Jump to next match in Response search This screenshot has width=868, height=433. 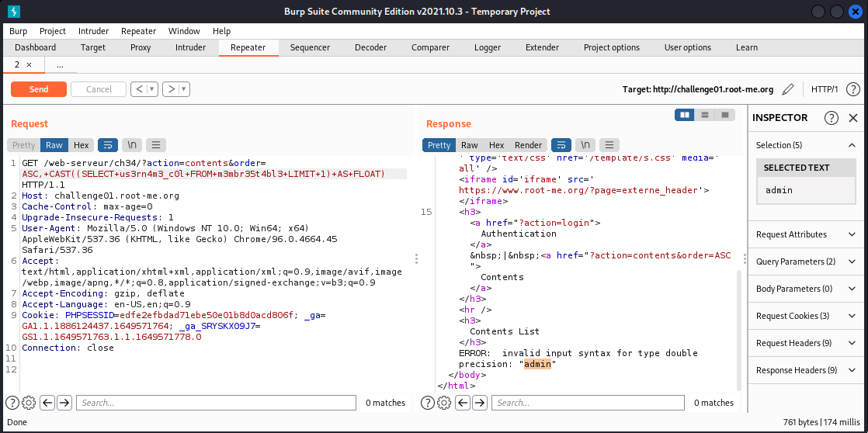[480, 403]
